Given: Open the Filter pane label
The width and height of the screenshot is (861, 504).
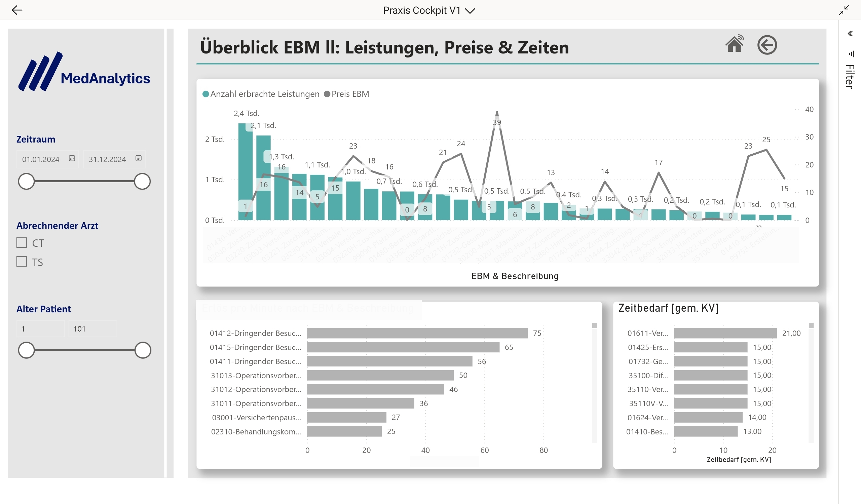Looking at the screenshot, I should pyautogui.click(x=850, y=76).
